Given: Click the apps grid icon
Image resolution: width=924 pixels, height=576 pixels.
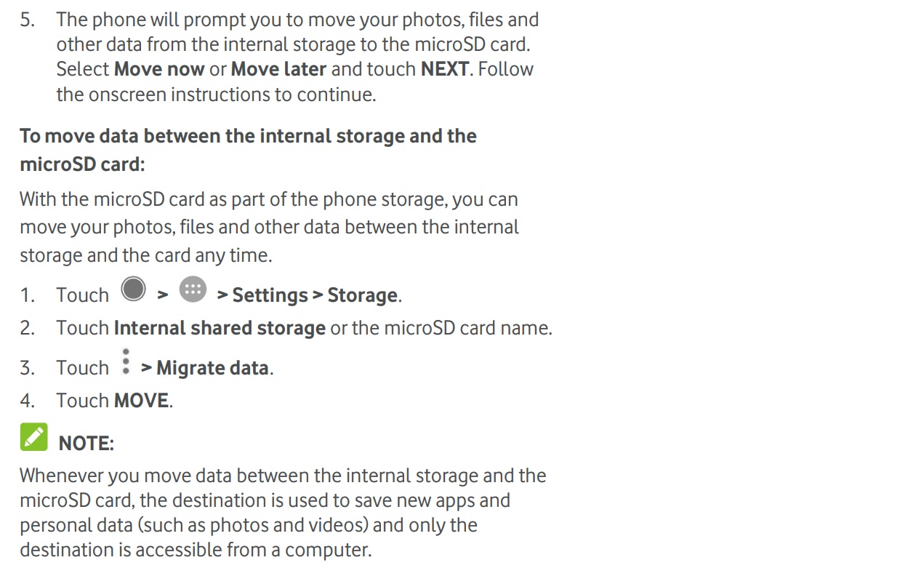Looking at the screenshot, I should (193, 289).
